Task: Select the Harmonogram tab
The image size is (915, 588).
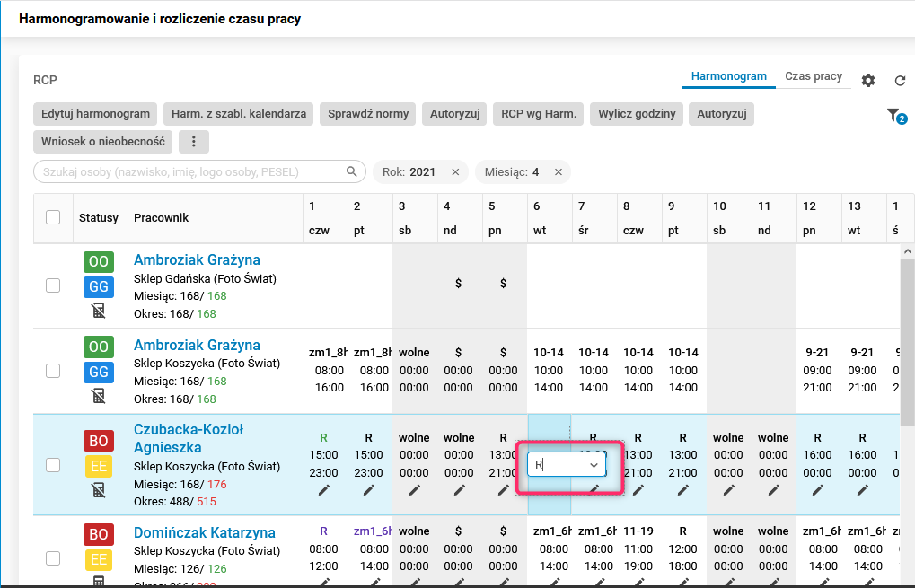Action: pyautogui.click(x=728, y=77)
